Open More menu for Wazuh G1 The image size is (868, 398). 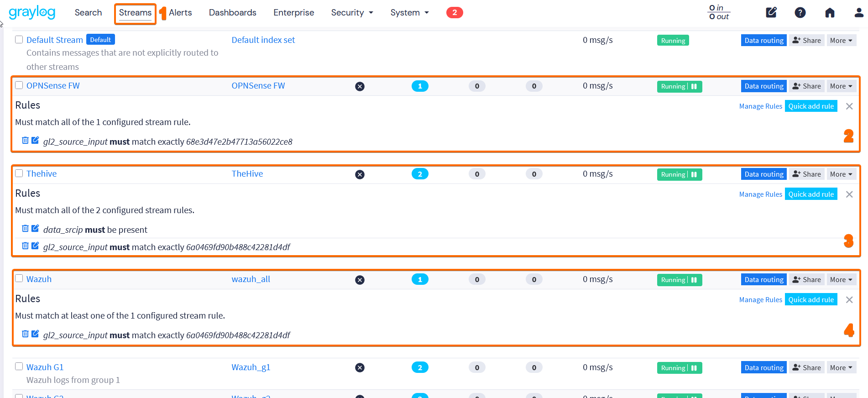tap(841, 368)
